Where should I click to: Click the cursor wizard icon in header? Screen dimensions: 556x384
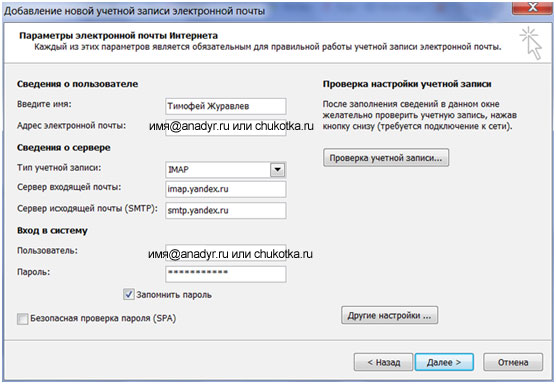pos(531,43)
